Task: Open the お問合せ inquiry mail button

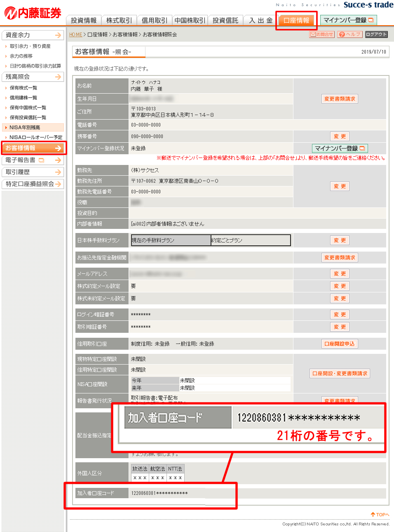Action: point(321,35)
